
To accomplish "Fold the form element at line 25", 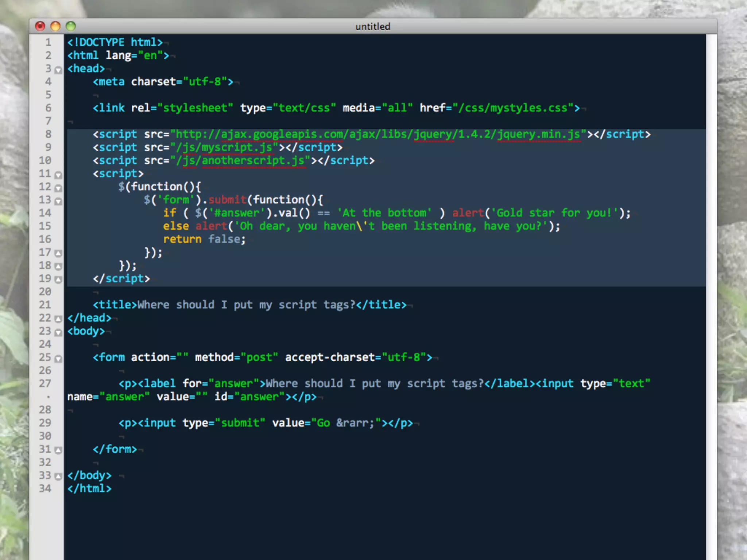I will click(x=58, y=359).
